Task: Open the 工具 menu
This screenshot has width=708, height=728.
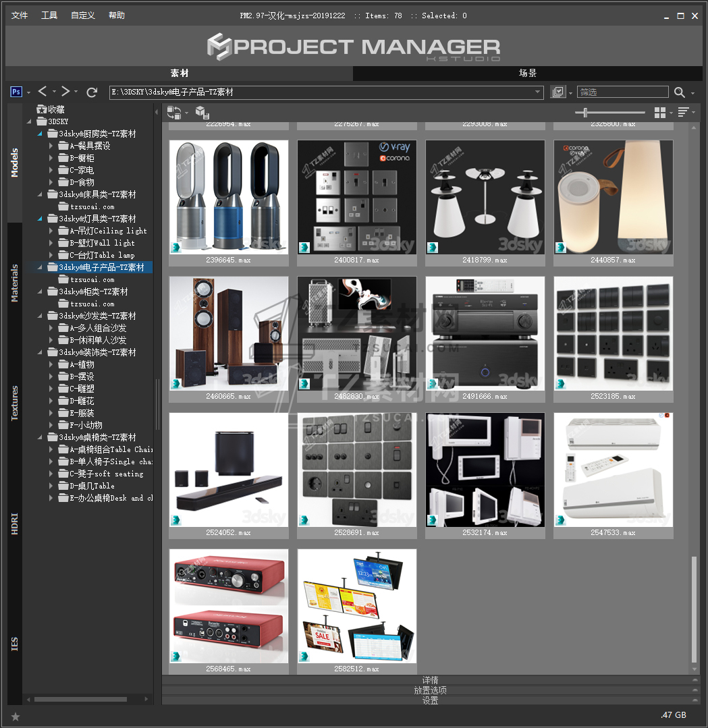Action: [49, 16]
